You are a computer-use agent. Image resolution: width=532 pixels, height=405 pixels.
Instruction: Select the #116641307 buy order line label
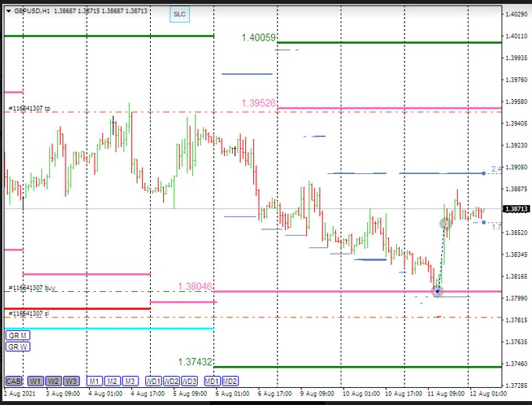click(31, 288)
